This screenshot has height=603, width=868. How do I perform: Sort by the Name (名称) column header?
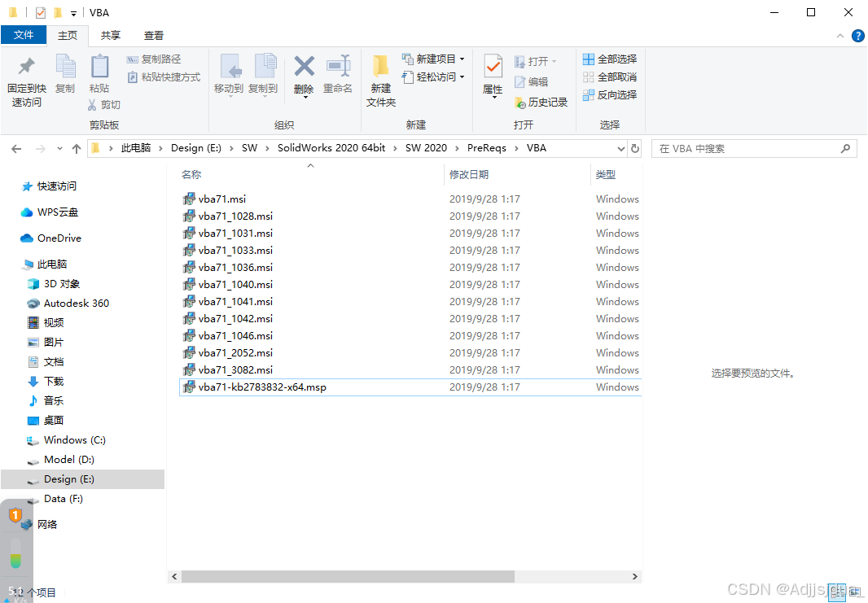pyautogui.click(x=191, y=175)
